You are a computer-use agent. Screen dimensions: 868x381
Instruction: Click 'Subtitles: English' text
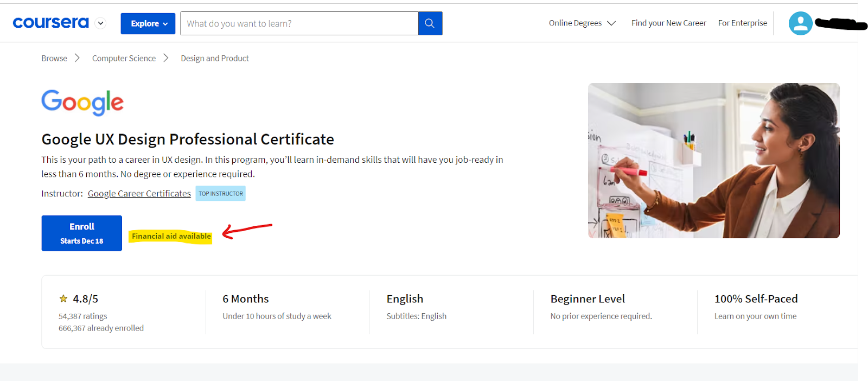click(x=417, y=316)
